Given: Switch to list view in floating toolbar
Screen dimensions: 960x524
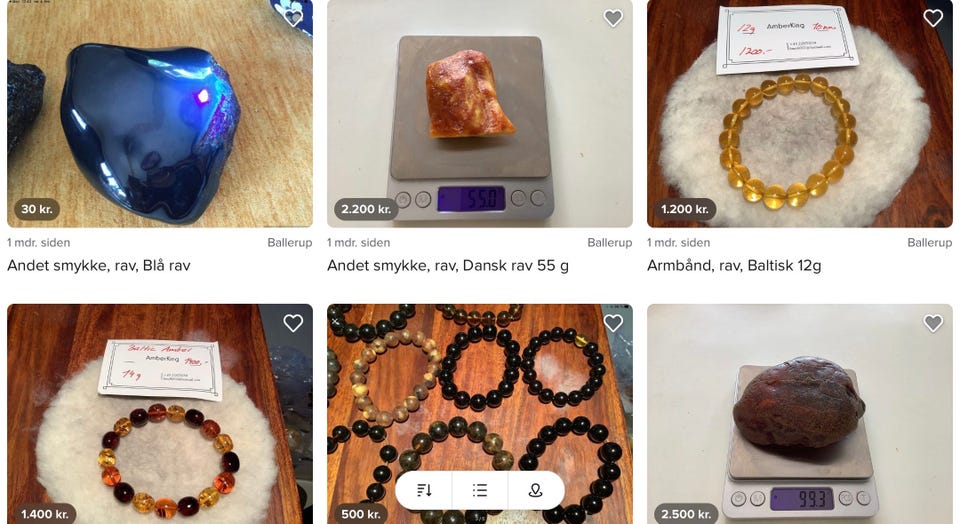Looking at the screenshot, I should click(480, 490).
